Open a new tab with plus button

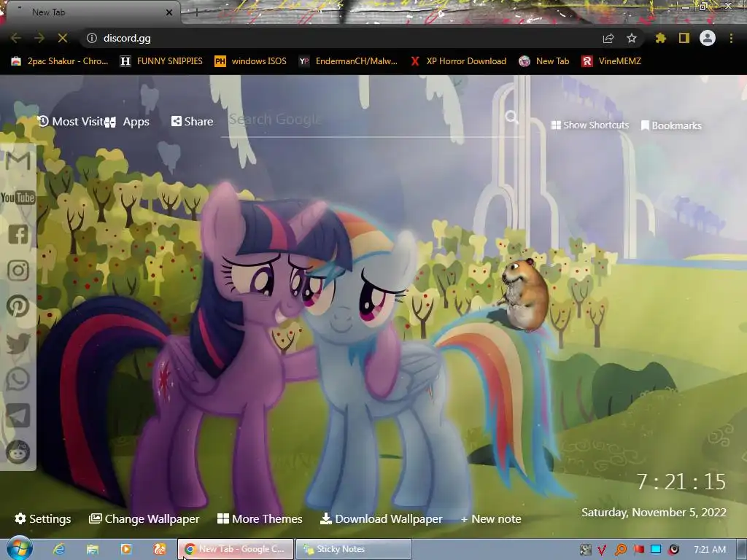(196, 12)
